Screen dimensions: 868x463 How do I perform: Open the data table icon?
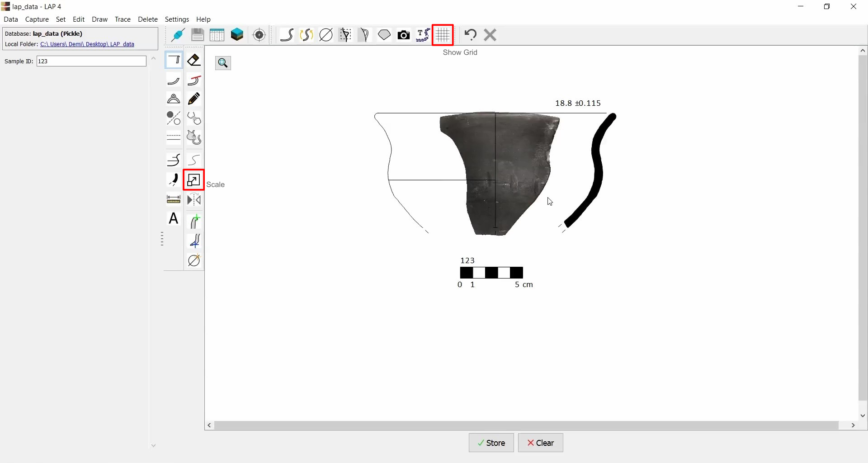coord(217,35)
